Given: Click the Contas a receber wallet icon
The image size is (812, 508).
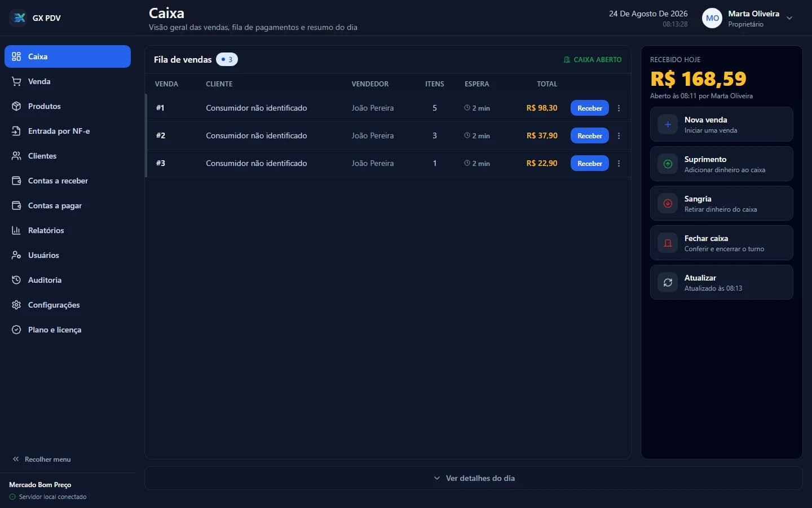Looking at the screenshot, I should pyautogui.click(x=16, y=181).
